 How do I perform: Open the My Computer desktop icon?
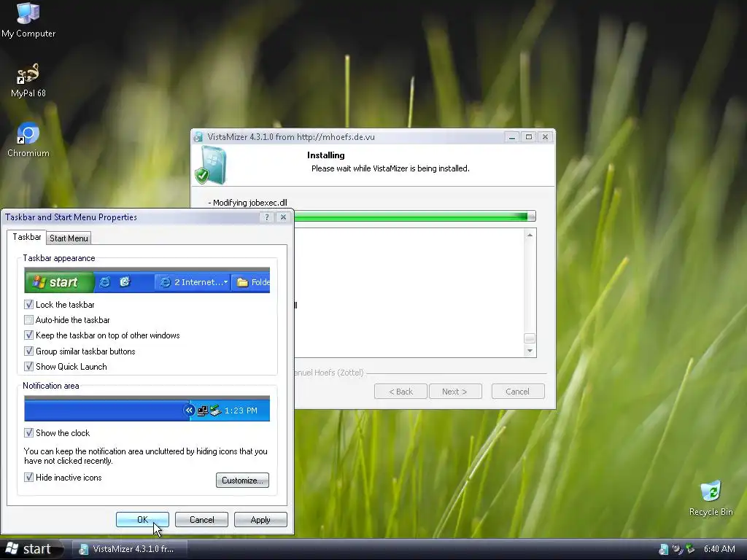28,20
